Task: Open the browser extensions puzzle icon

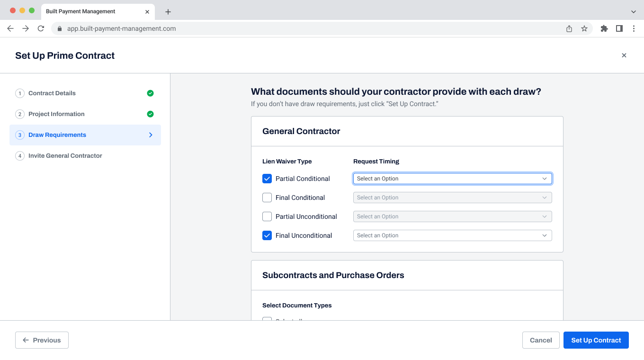Action: [x=604, y=28]
